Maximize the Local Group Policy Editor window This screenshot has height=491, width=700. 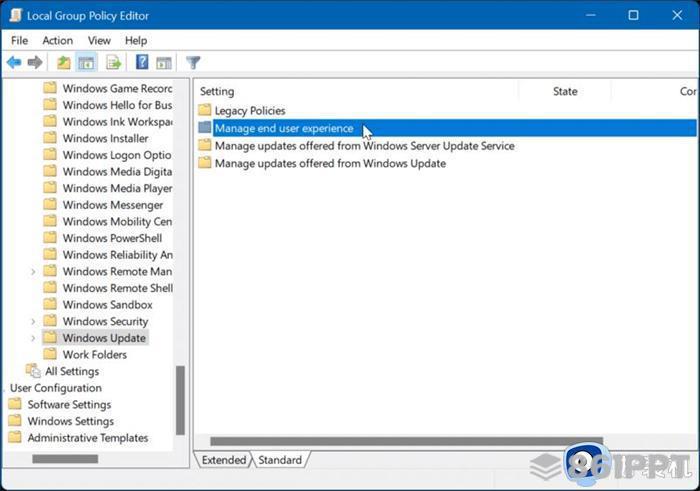633,15
